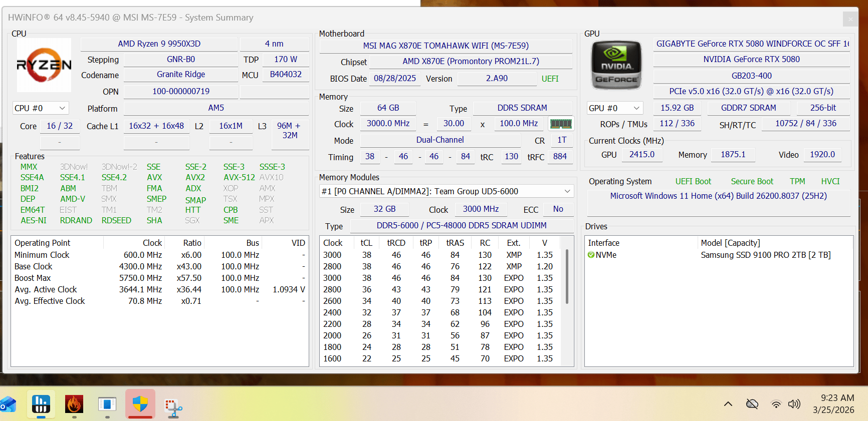
Task: Click the 16 / 32 core count
Action: (60, 126)
